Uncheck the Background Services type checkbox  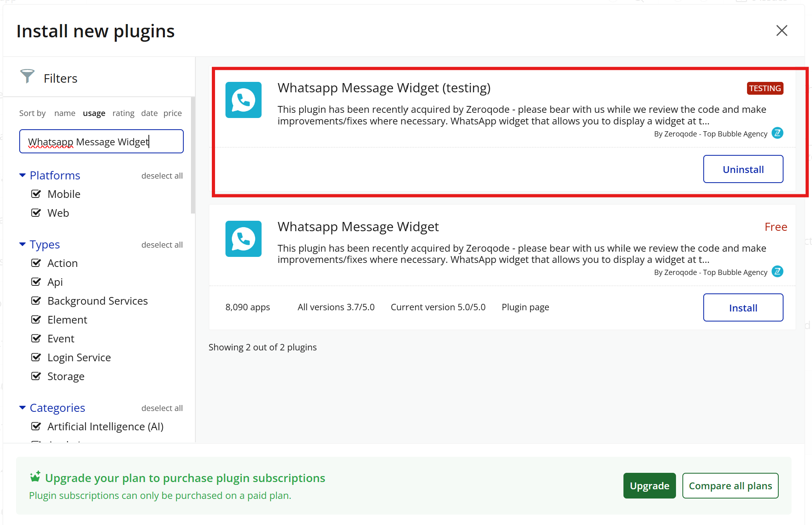(x=36, y=301)
